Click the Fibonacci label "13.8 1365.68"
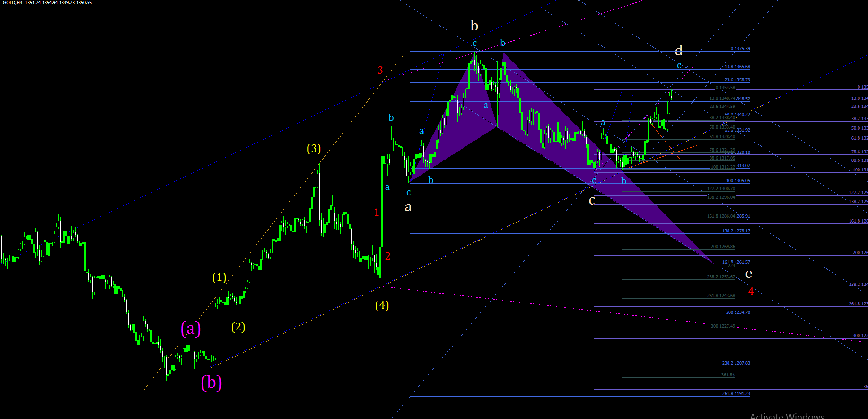 coord(737,67)
